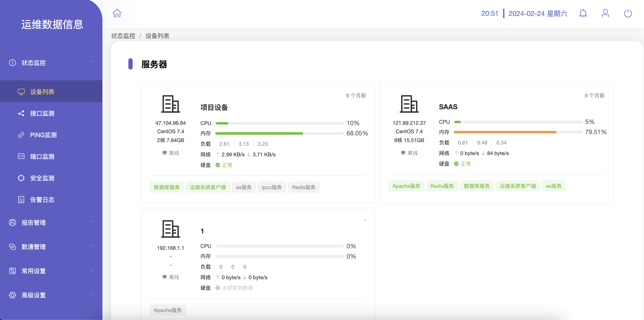The width and height of the screenshot is (644, 320).
Task: Open 接口监测 in the sidebar
Action: [x=51, y=113]
